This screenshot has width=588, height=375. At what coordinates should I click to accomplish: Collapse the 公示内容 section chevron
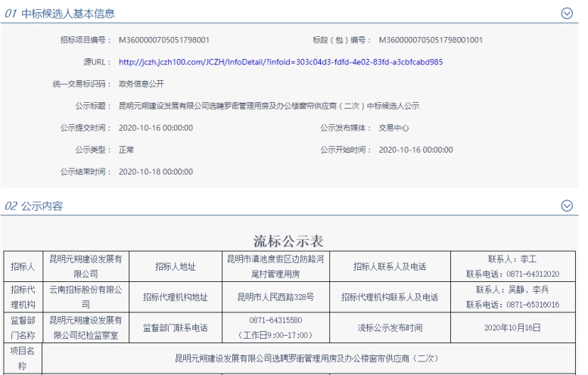coord(566,206)
